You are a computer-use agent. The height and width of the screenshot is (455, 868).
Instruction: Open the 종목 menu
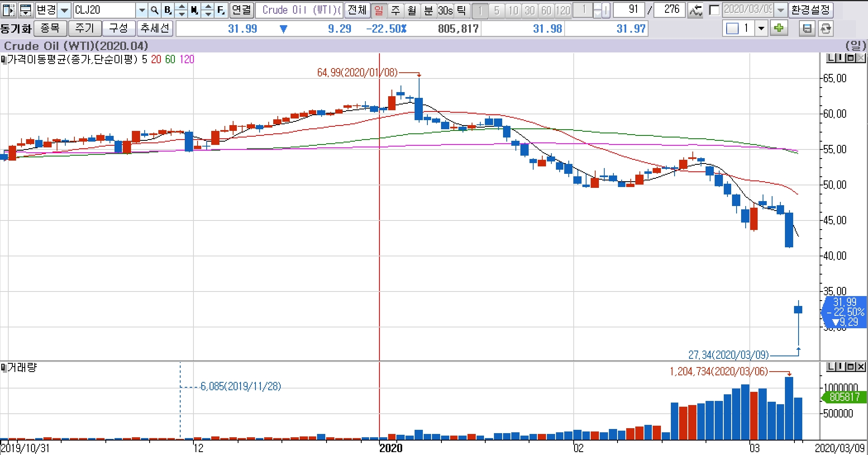point(50,28)
